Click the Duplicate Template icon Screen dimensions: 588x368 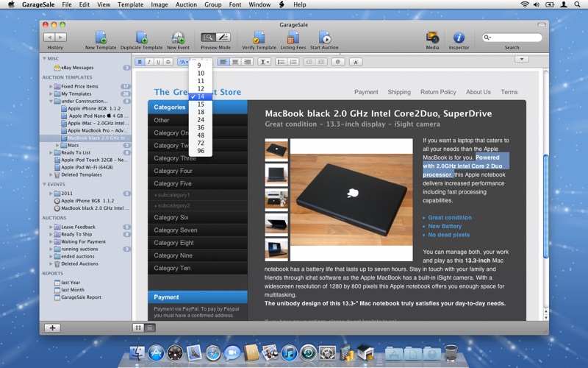pyautogui.click(x=141, y=38)
